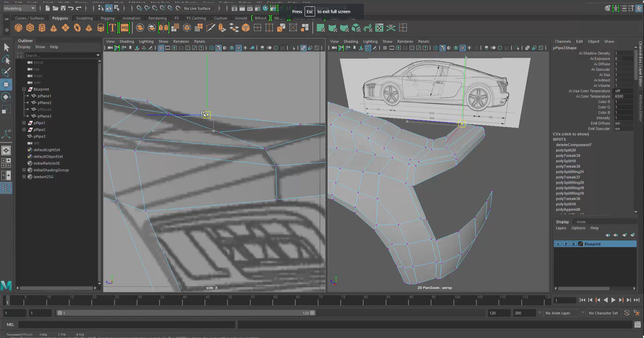Switch to the Sculpting shelf tab
The image size is (644, 338).
click(84, 18)
